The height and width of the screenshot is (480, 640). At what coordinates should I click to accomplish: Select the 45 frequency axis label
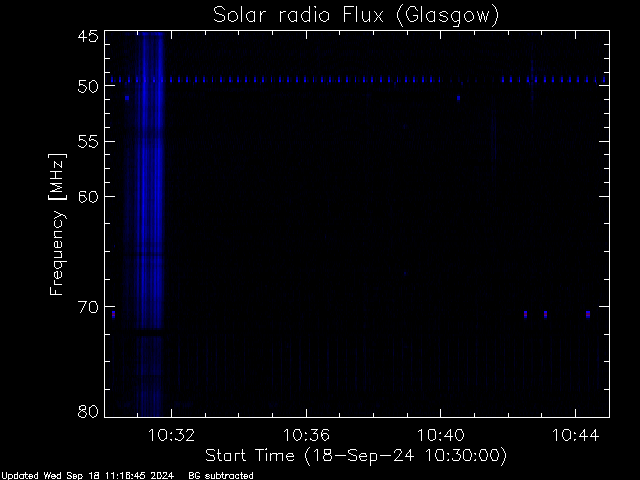(88, 36)
